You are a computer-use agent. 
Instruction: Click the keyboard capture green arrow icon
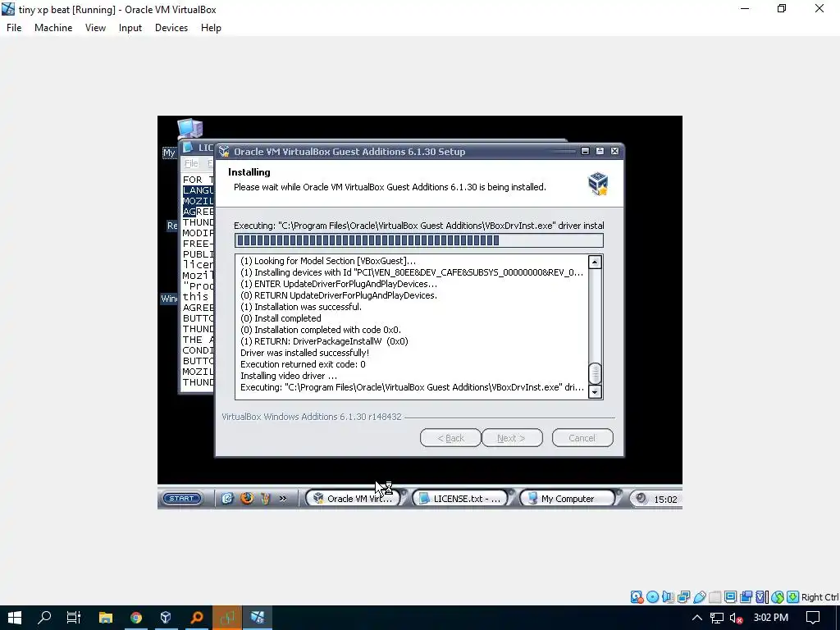pos(793,597)
